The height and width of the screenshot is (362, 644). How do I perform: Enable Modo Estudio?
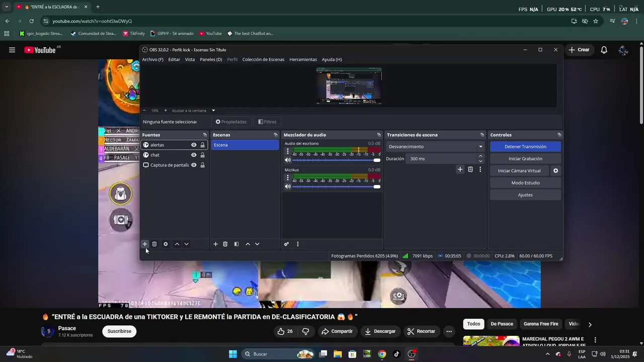pyautogui.click(x=525, y=183)
